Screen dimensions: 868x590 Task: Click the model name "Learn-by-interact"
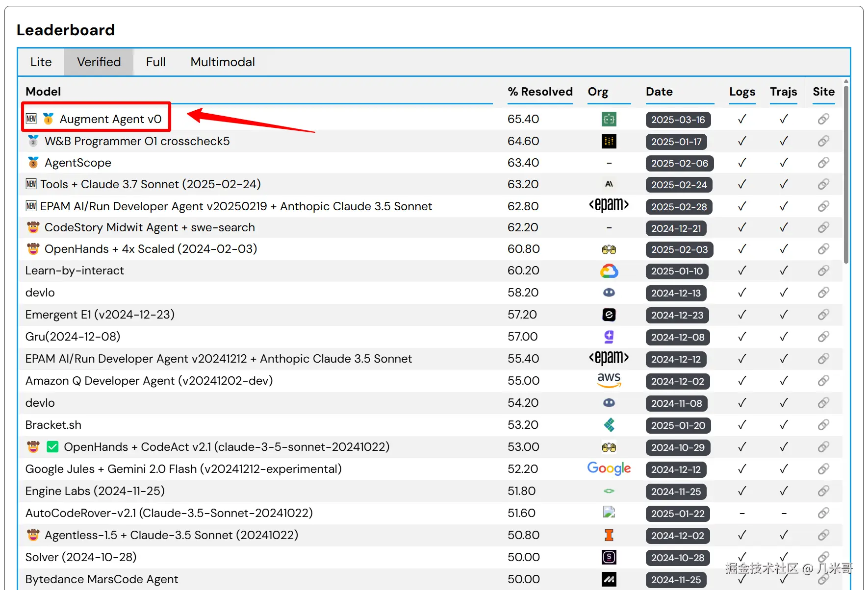pos(75,270)
